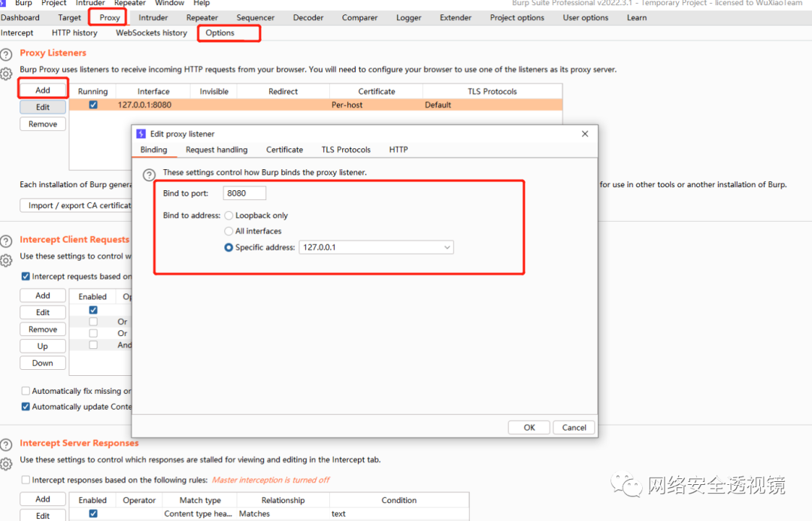Toggle Running checkbox for 127.0.0.1:8080 listener
812x521 pixels.
[x=93, y=105]
